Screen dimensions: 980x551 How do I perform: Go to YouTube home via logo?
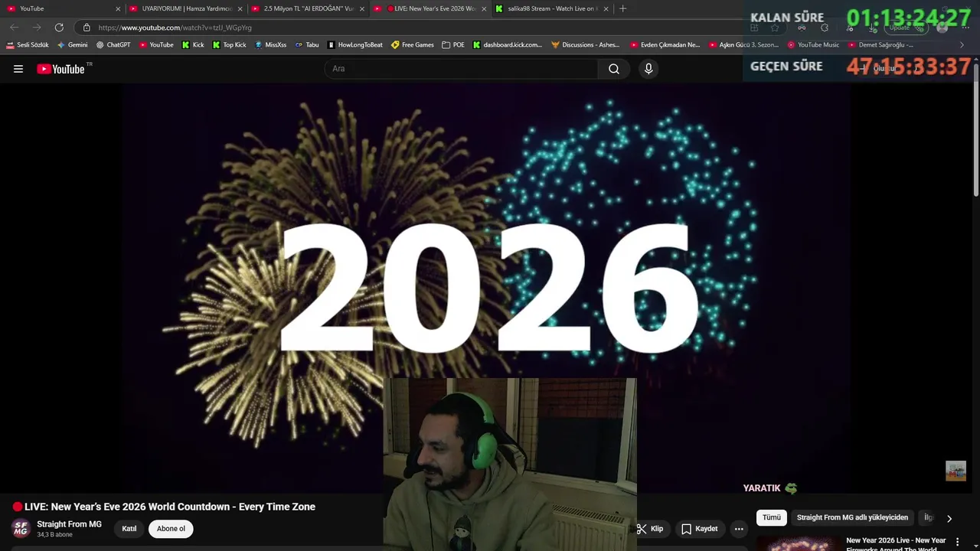[60, 69]
